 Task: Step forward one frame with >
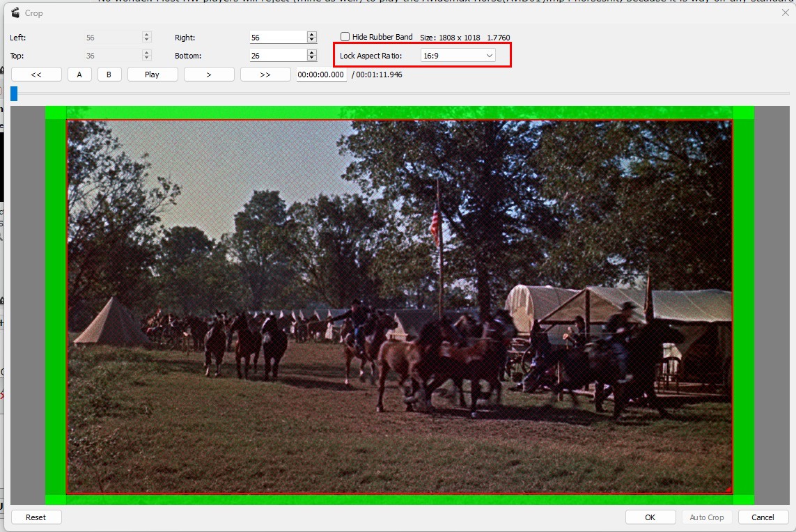tap(209, 74)
